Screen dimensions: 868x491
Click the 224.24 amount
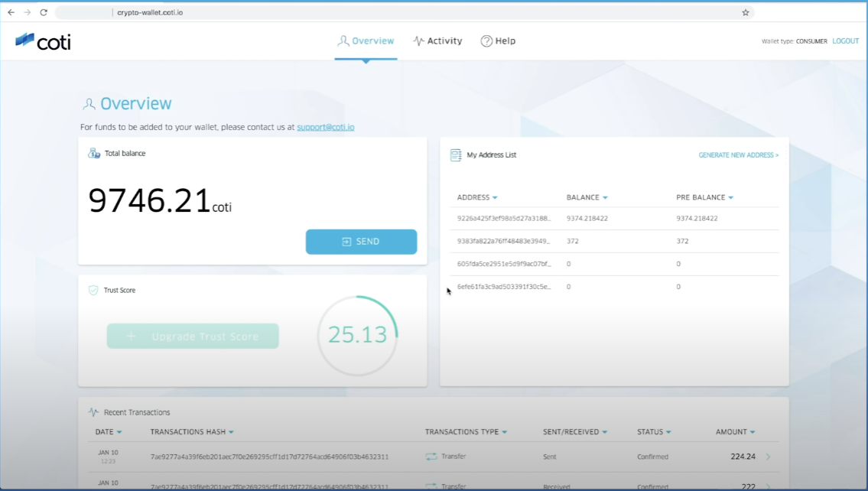coord(743,457)
